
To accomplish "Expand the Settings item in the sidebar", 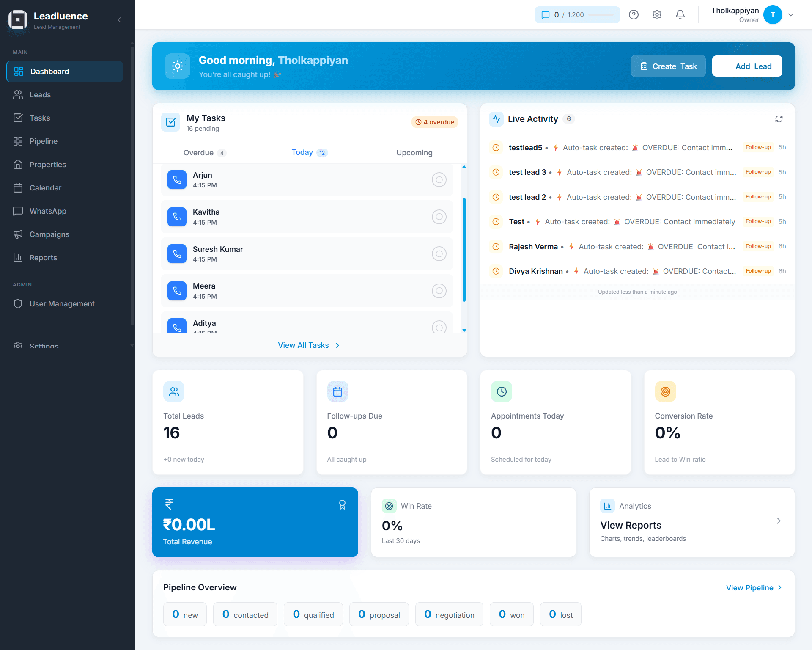I will pyautogui.click(x=44, y=346).
